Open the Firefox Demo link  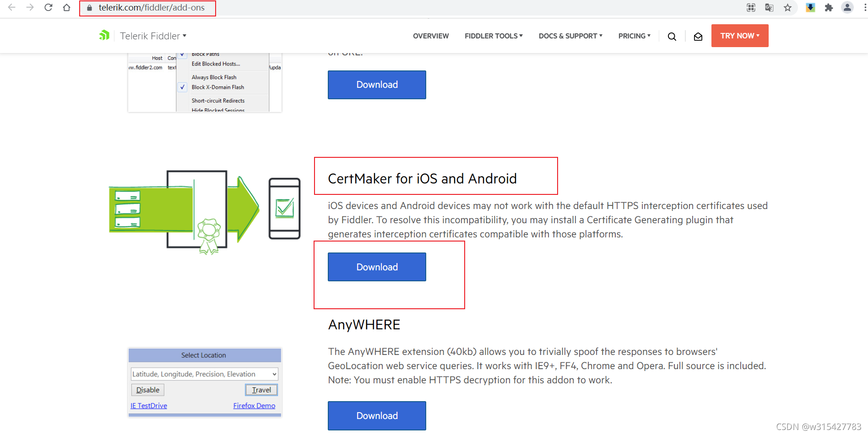point(254,406)
